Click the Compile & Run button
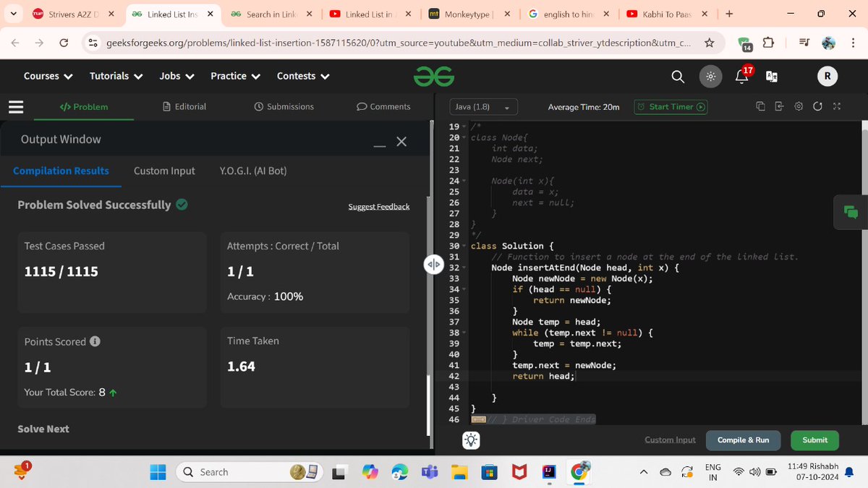Screen dimensions: 868x488 [743, 440]
